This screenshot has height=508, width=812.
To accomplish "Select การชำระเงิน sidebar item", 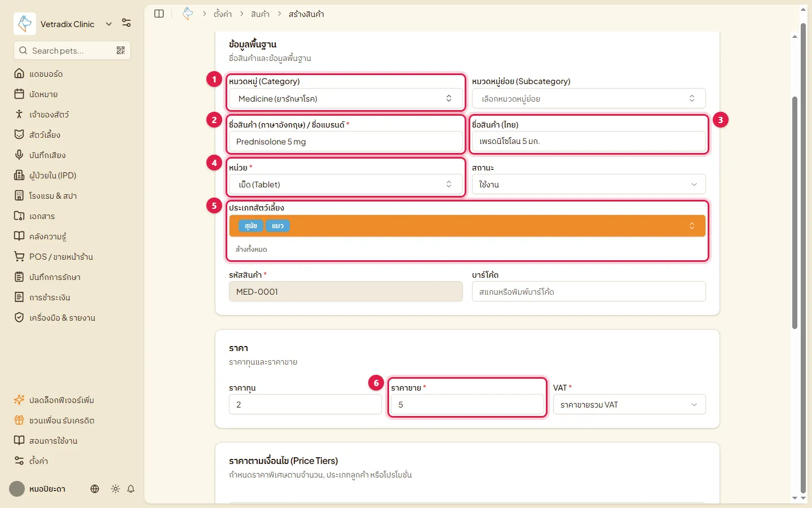I will (x=50, y=297).
